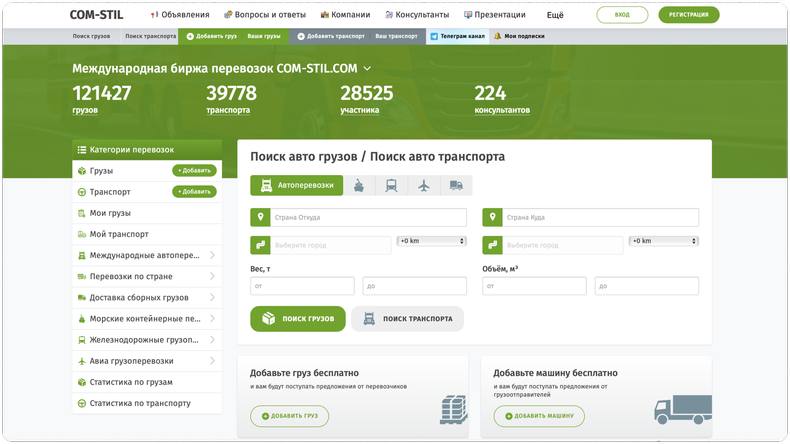Expand Международные автоперевозки category
This screenshot has height=444, width=790.
coord(212,255)
